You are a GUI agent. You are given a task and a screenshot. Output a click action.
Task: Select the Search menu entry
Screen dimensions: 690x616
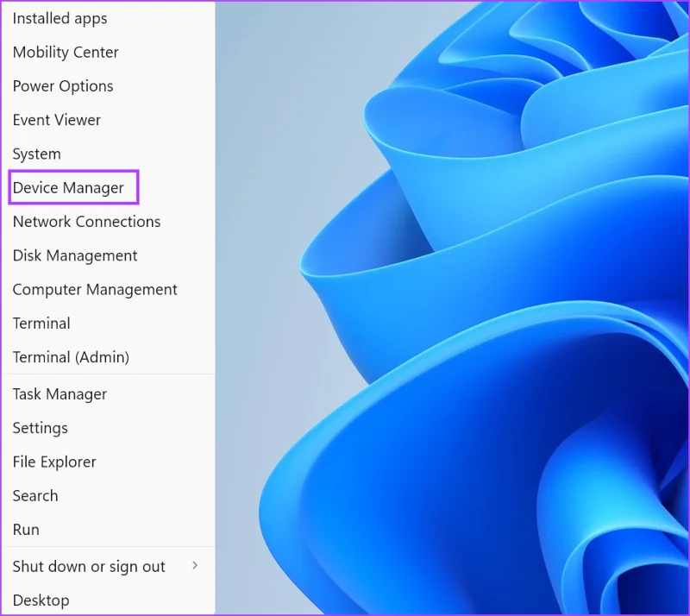click(x=35, y=496)
